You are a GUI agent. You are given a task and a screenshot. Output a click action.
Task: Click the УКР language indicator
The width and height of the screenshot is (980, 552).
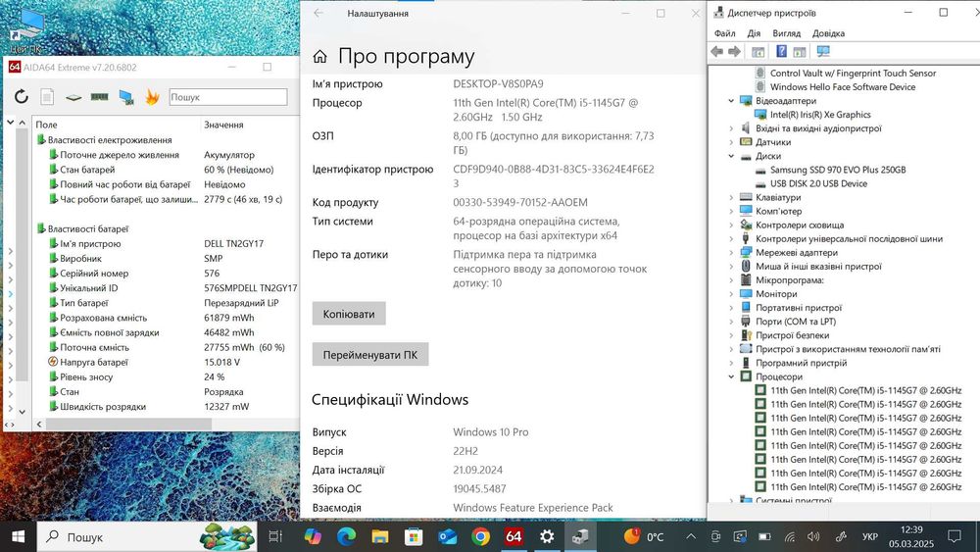click(869, 536)
